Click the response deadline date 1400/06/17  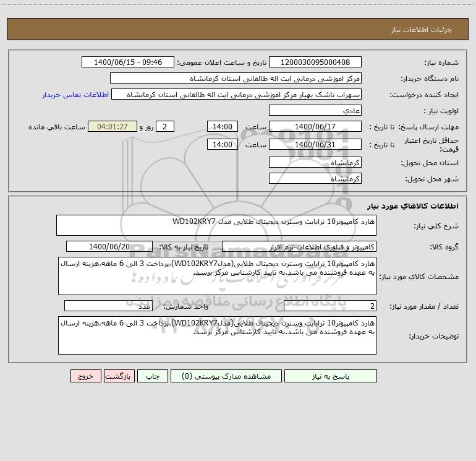click(315, 126)
